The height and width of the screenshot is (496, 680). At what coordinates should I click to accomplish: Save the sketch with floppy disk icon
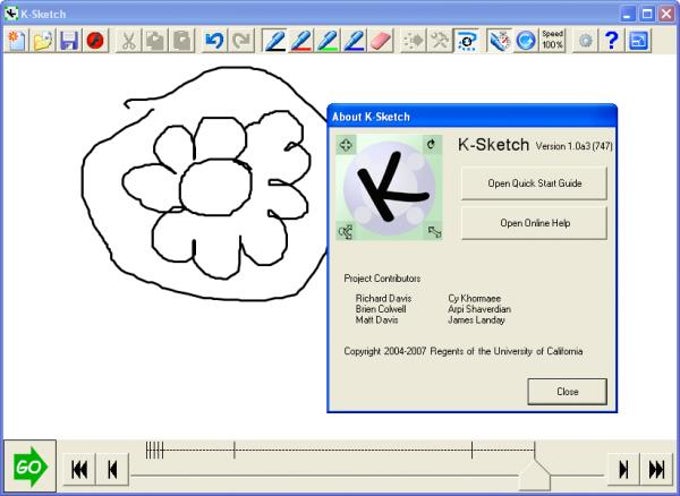click(69, 41)
